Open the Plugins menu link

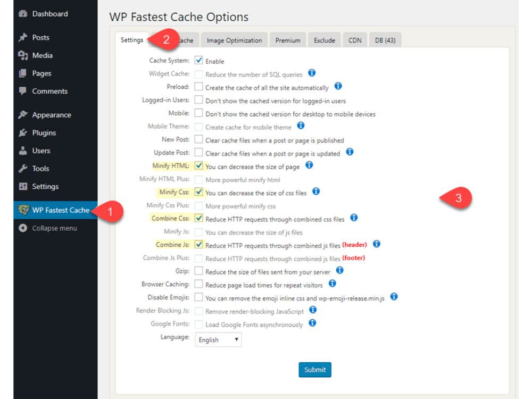(44, 132)
